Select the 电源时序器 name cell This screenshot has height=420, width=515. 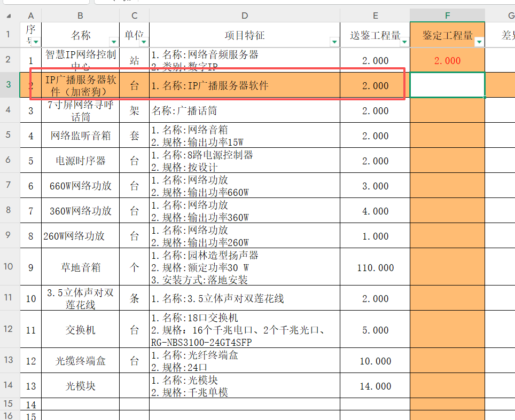pyautogui.click(x=80, y=161)
